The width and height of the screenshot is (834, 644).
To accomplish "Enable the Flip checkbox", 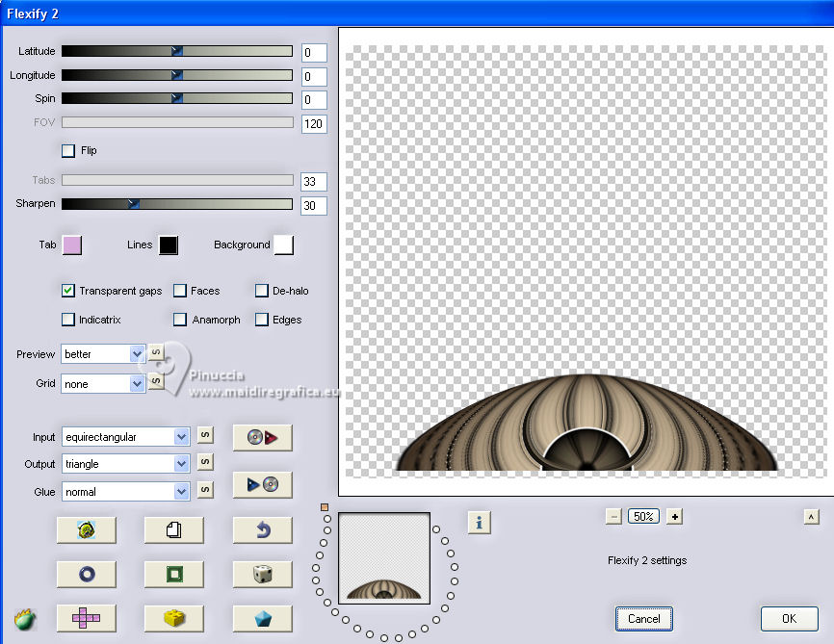I will coord(68,151).
